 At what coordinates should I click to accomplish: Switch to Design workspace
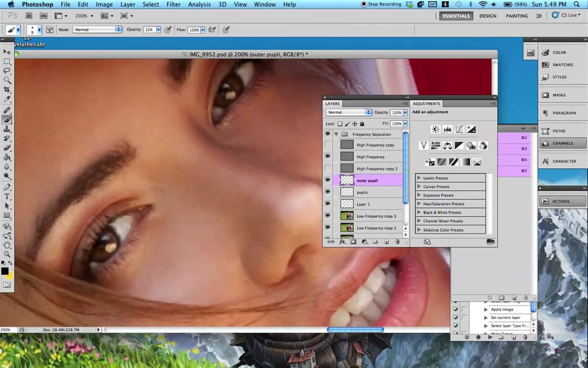(488, 16)
